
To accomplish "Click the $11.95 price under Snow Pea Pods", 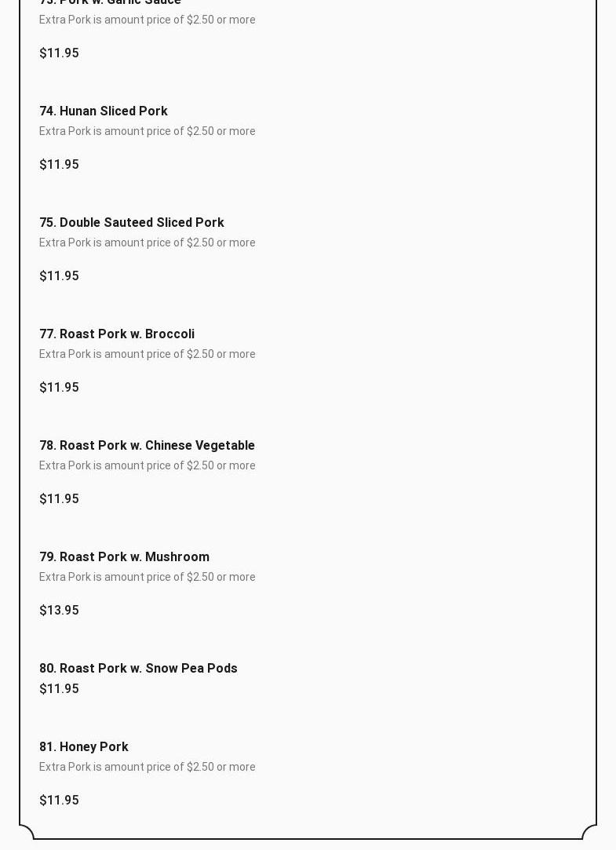I will click(x=59, y=689).
